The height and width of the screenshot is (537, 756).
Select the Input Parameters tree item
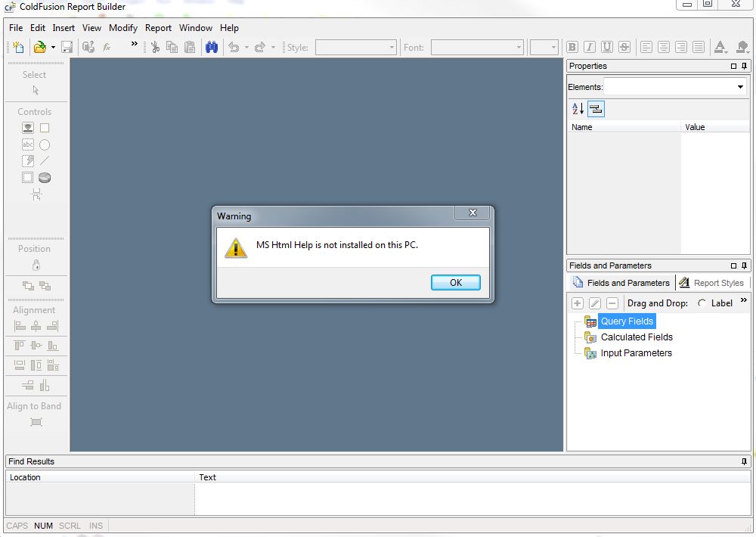[x=636, y=353]
